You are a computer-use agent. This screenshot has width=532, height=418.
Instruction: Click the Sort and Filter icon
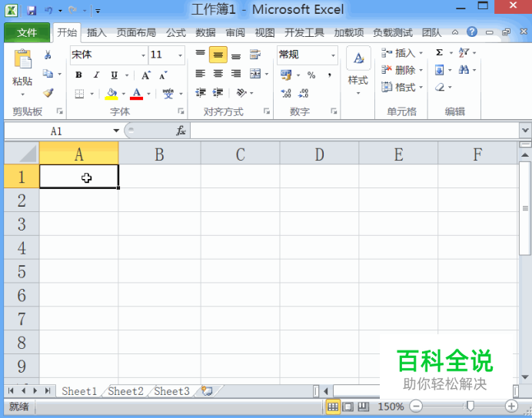click(464, 52)
